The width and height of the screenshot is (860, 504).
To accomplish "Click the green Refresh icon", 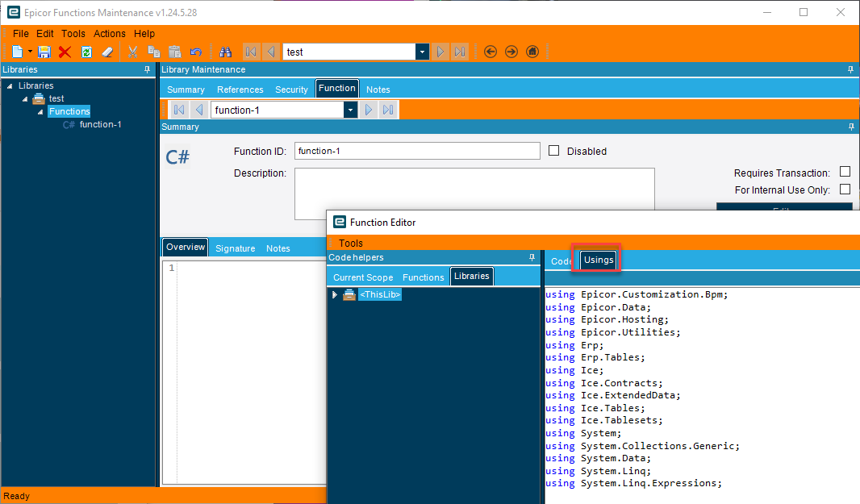I will tap(86, 52).
